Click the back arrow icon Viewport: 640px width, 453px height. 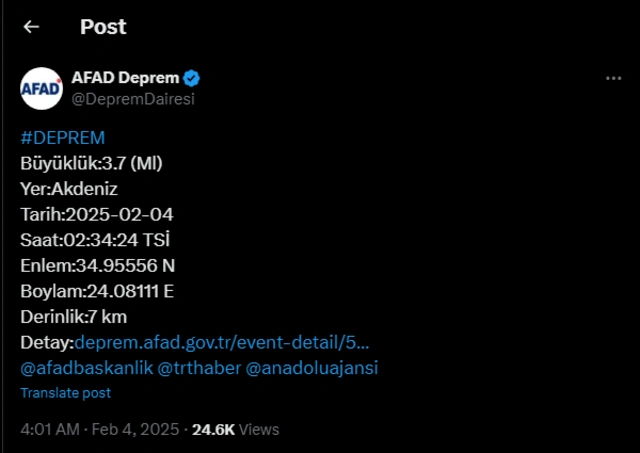[x=31, y=27]
